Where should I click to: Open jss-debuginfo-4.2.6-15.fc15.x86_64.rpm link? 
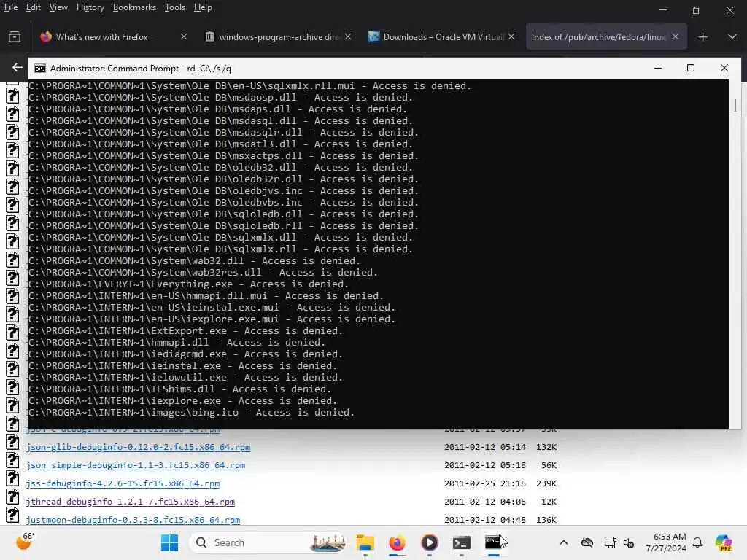[x=123, y=483]
